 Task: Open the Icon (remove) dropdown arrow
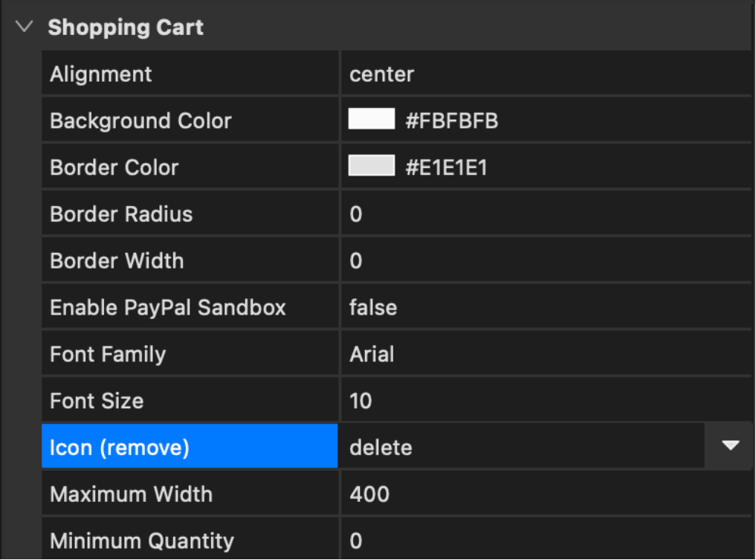[731, 446]
